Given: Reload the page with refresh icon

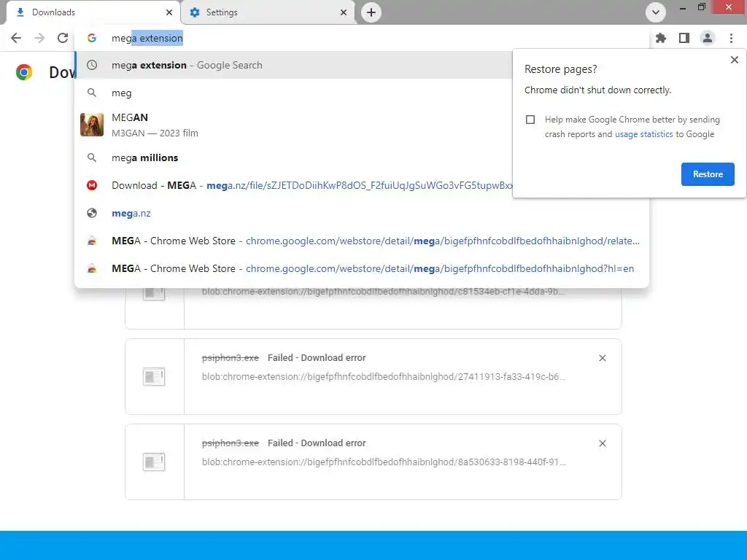Looking at the screenshot, I should tap(63, 38).
